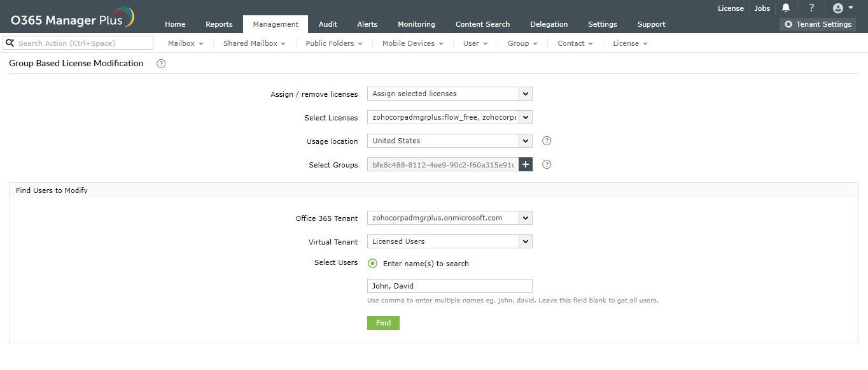Expand the License submenu in toolbar
The height and width of the screenshot is (370, 868).
630,43
